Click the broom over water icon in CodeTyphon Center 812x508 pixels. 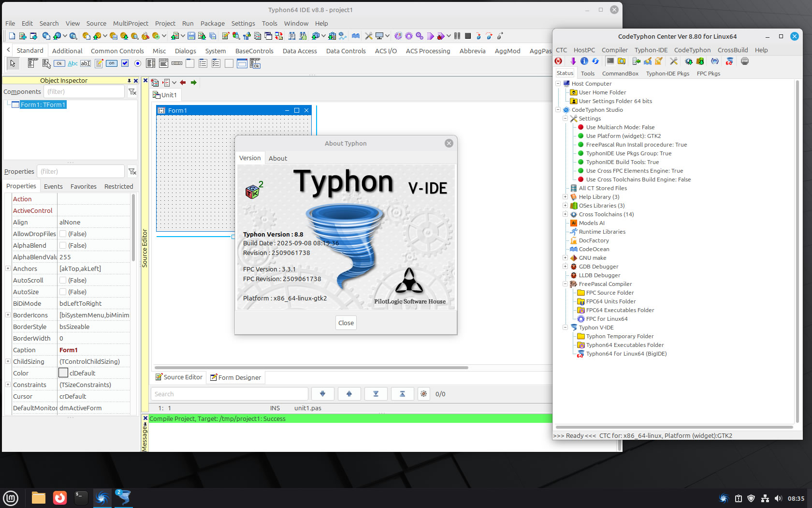648,61
